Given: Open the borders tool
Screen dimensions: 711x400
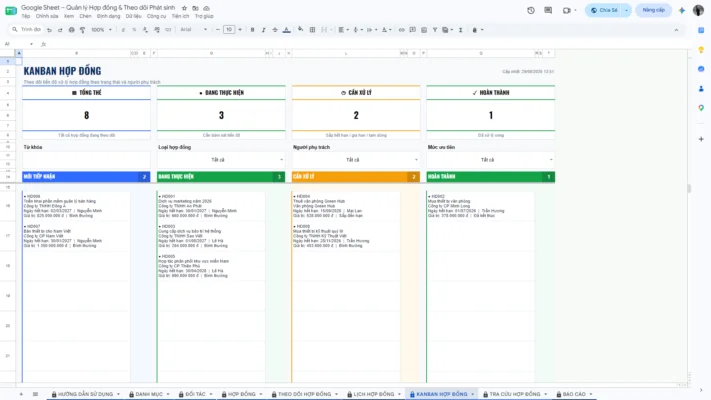Looking at the screenshot, I should click(x=312, y=30).
